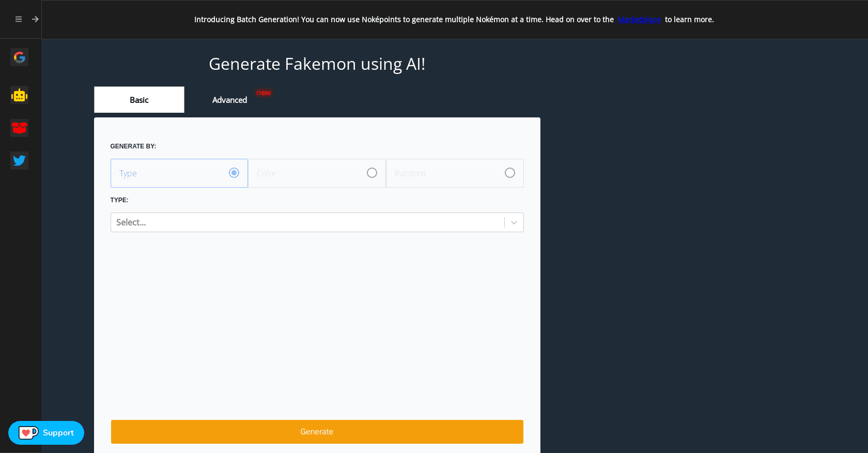Open the hamburger menu icon
This screenshot has width=868, height=453.
[x=19, y=19]
